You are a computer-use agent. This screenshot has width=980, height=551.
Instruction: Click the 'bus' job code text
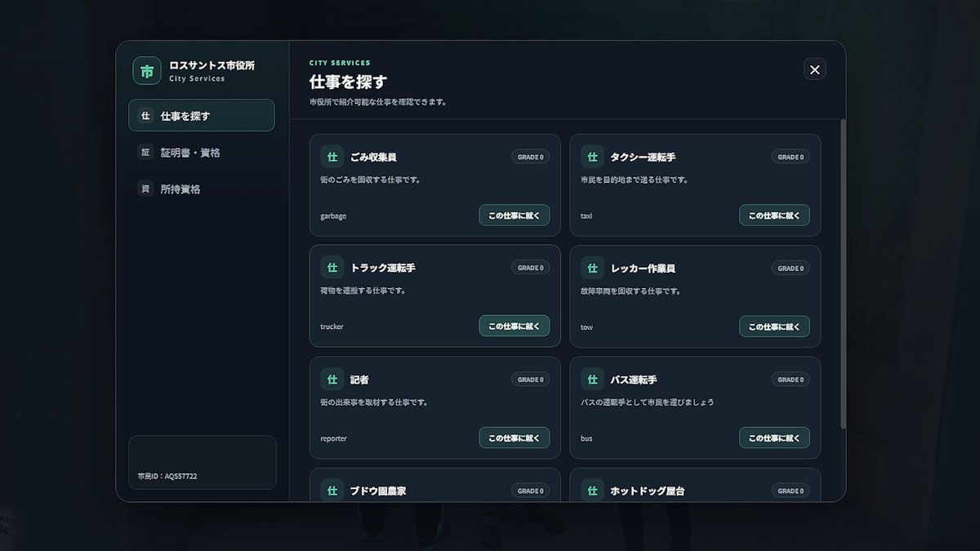(586, 438)
